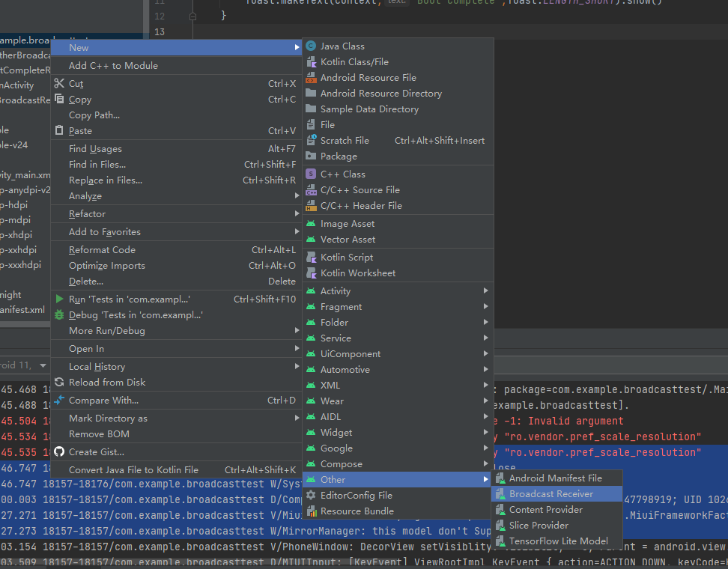This screenshot has width=728, height=569.
Task: Choose Slice Provider menu entry
Action: click(x=556, y=526)
